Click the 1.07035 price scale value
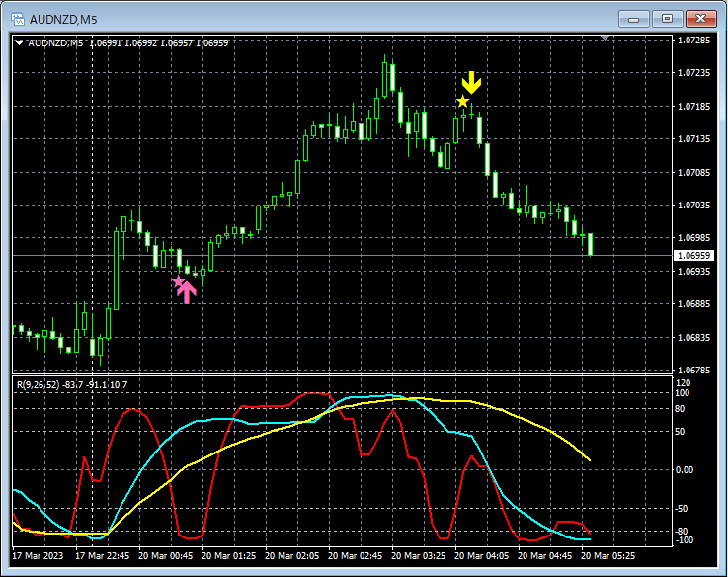The width and height of the screenshot is (728, 577). (693, 205)
